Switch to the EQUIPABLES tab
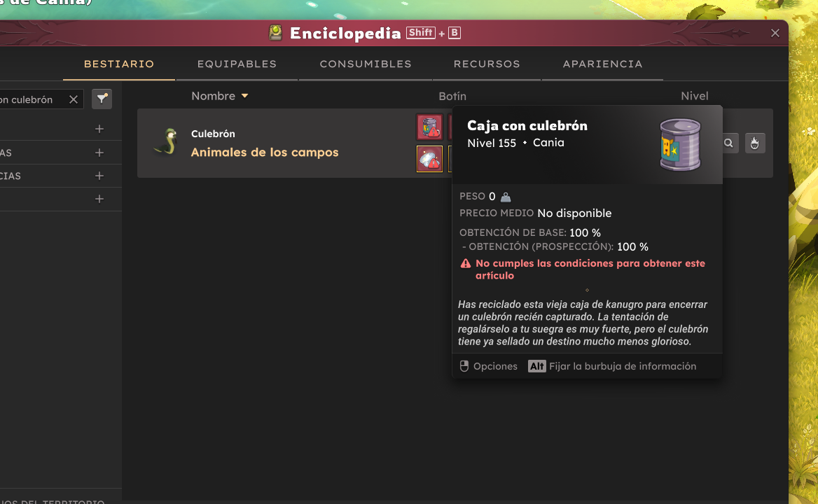This screenshot has height=504, width=818. [x=237, y=64]
